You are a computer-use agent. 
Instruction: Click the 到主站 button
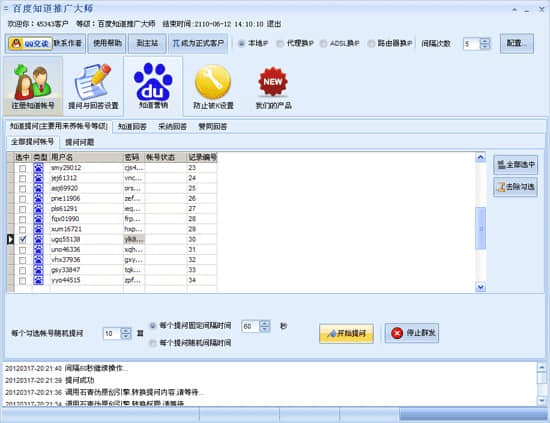click(x=147, y=43)
